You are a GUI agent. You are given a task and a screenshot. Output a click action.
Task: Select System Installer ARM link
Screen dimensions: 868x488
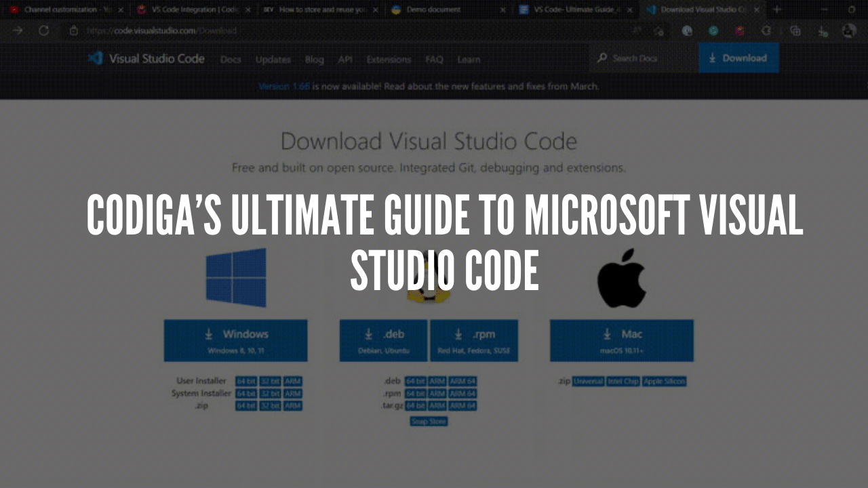click(292, 393)
